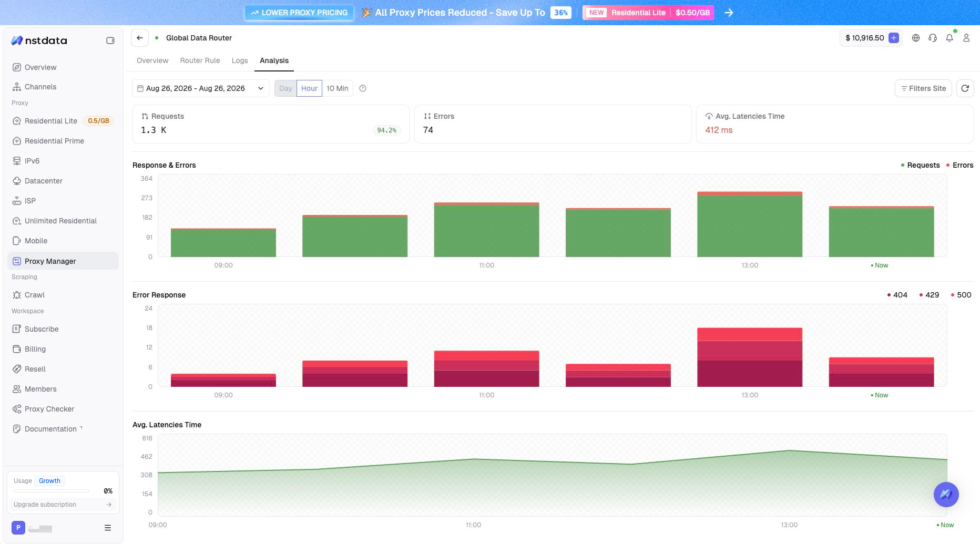Open the Logs tab

(x=240, y=60)
